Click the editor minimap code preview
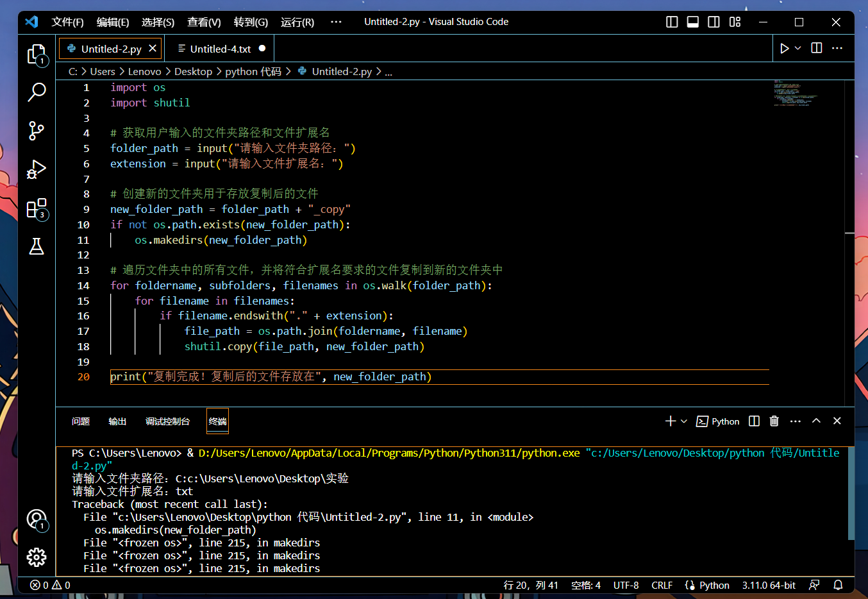This screenshot has width=868, height=599. pos(794,94)
